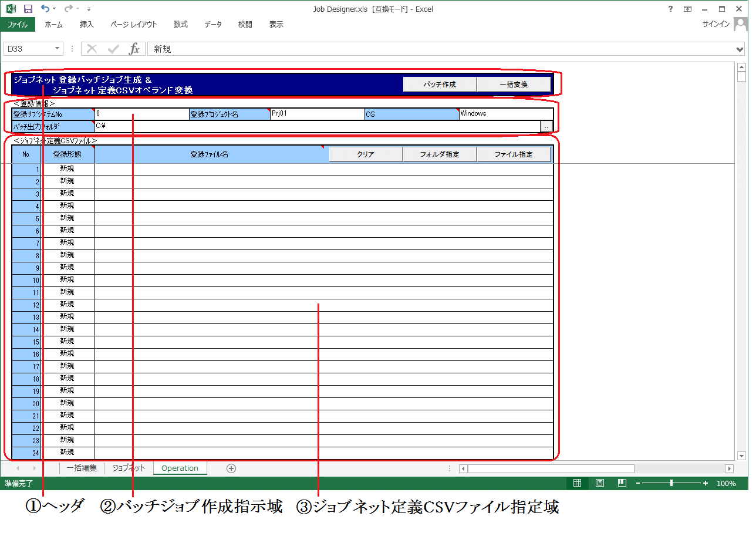Open the 数式 ribbon tab
756x533 pixels.
click(180, 24)
